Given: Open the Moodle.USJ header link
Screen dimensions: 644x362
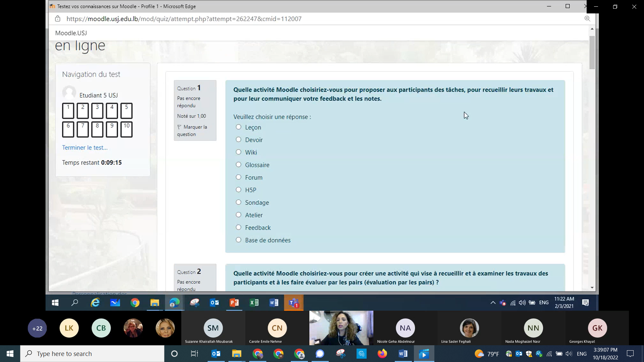Looking at the screenshot, I should [x=71, y=33].
